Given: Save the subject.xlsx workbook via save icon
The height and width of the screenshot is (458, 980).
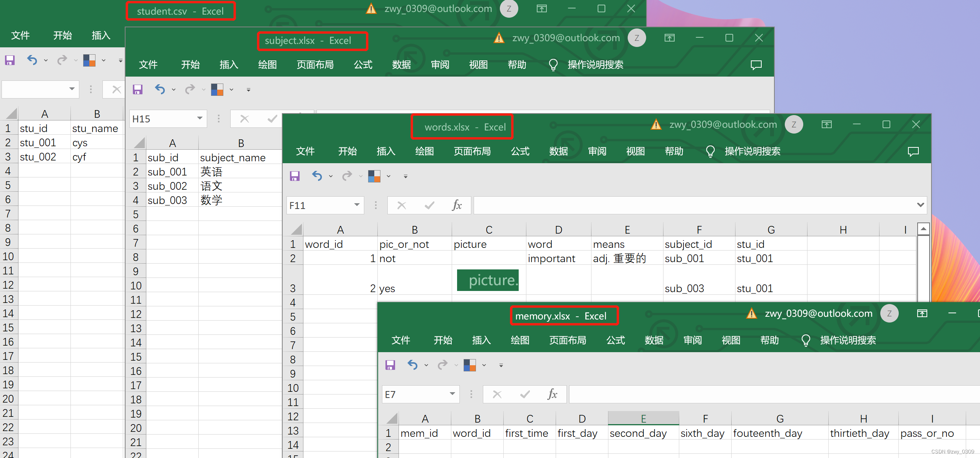Looking at the screenshot, I should pyautogui.click(x=137, y=89).
